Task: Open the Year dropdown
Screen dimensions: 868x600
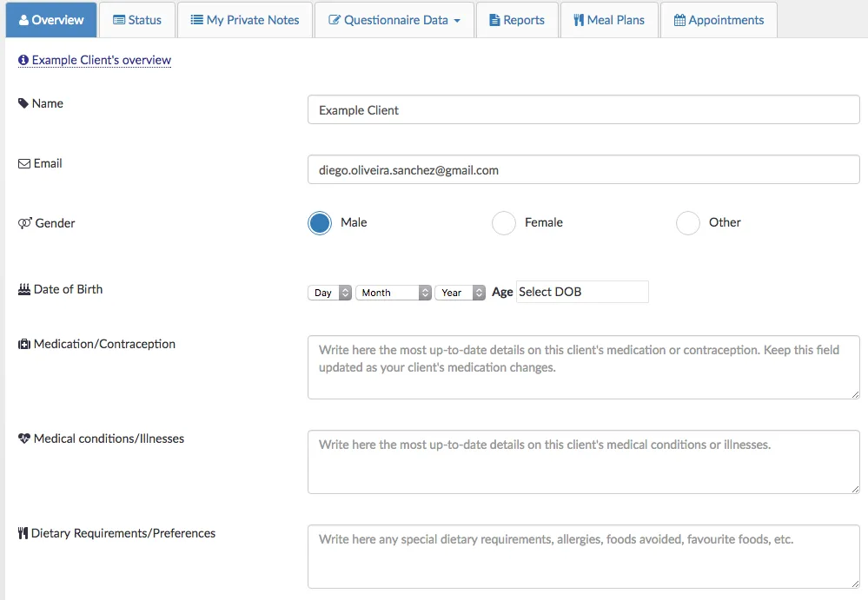Action: [460, 293]
